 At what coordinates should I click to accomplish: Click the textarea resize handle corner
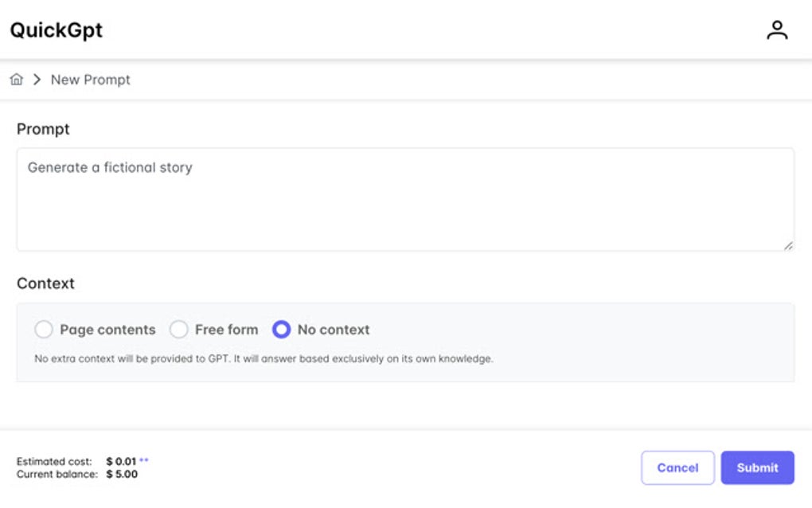(788, 246)
